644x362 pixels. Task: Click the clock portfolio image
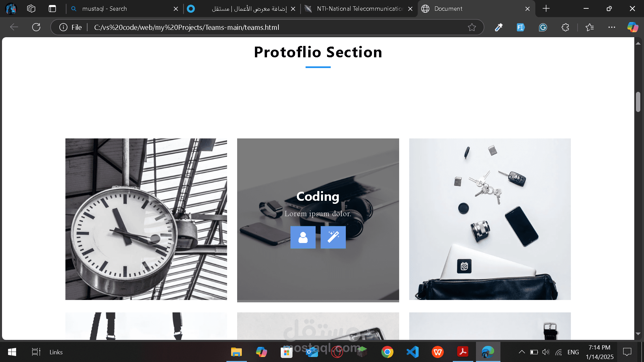point(146,219)
